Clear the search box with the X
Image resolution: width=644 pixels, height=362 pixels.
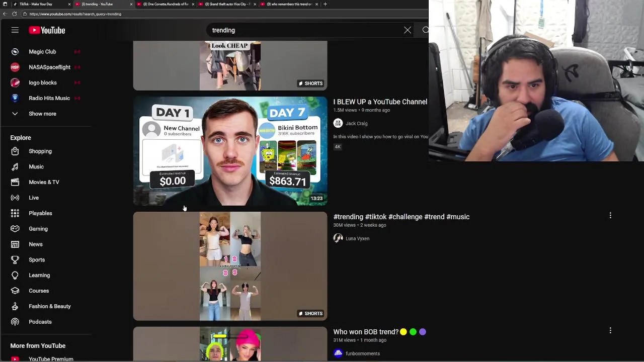[408, 30]
